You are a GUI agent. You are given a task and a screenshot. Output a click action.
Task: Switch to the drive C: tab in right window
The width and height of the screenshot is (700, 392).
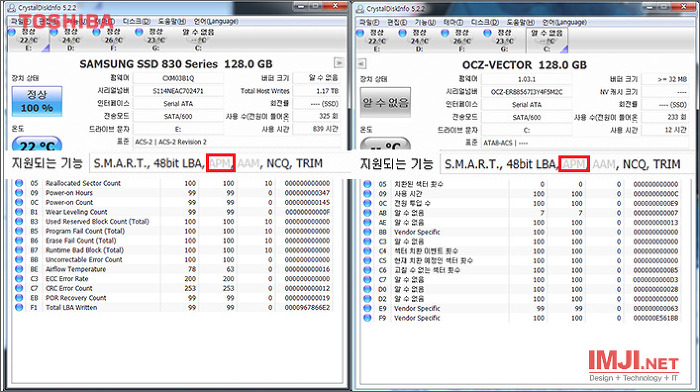click(x=547, y=41)
